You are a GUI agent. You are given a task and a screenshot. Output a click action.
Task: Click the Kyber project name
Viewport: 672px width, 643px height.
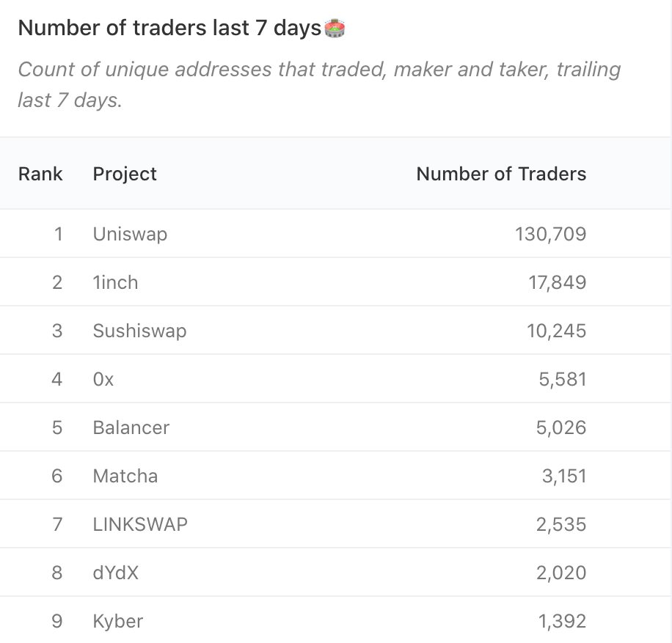pos(118,622)
